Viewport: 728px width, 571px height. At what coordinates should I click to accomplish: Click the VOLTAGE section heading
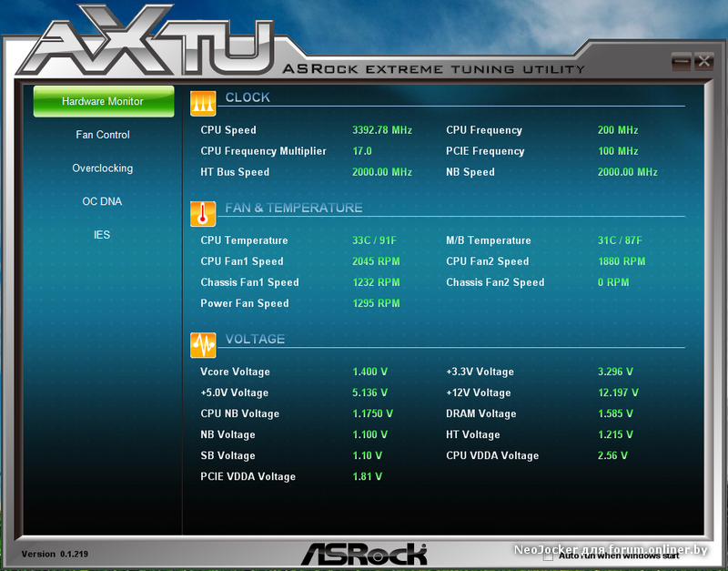click(x=255, y=339)
